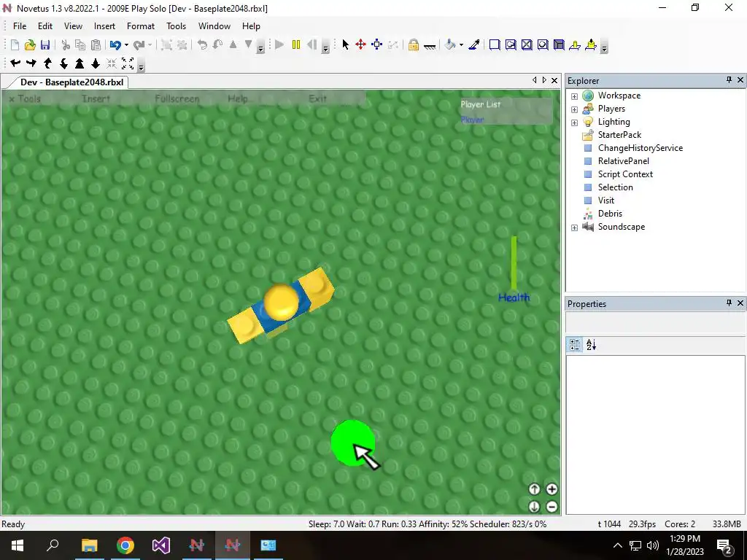Open the Undo history dropdown arrow
The image size is (747, 560).
click(126, 45)
